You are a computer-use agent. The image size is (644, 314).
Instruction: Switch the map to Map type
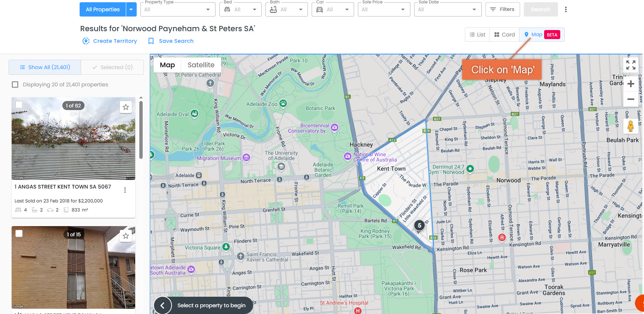167,65
